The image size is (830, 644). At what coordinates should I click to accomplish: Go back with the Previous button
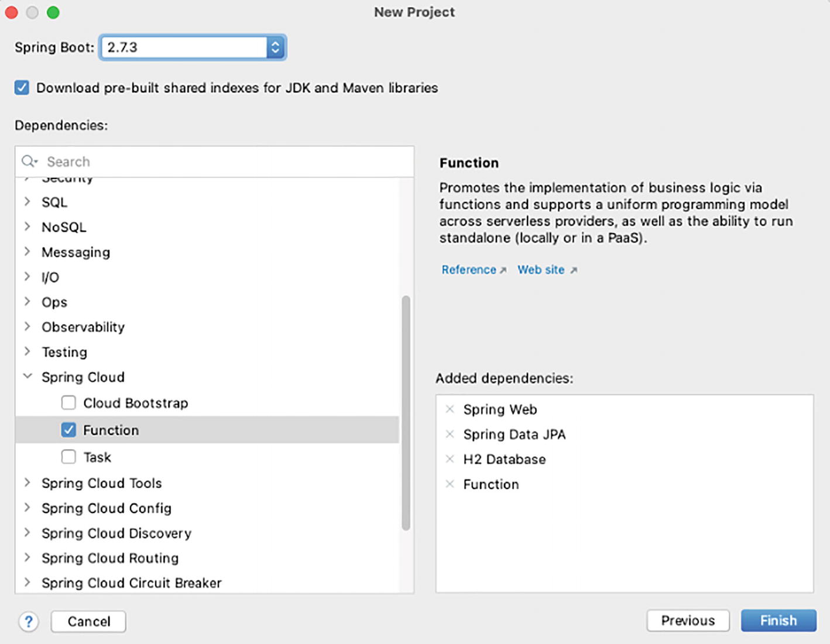click(x=688, y=621)
